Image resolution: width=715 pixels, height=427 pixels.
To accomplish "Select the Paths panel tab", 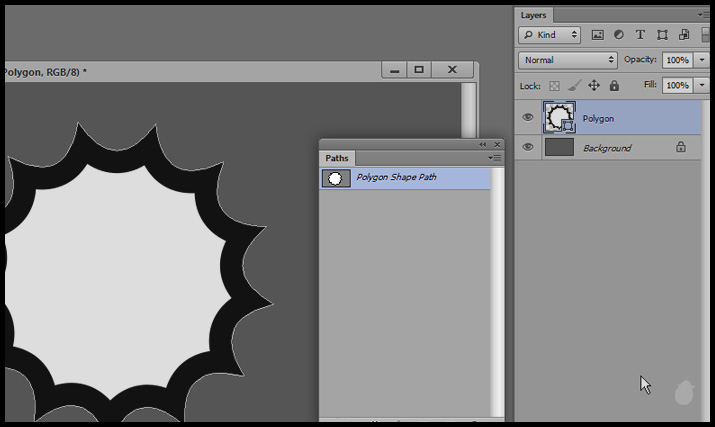I will coord(336,158).
